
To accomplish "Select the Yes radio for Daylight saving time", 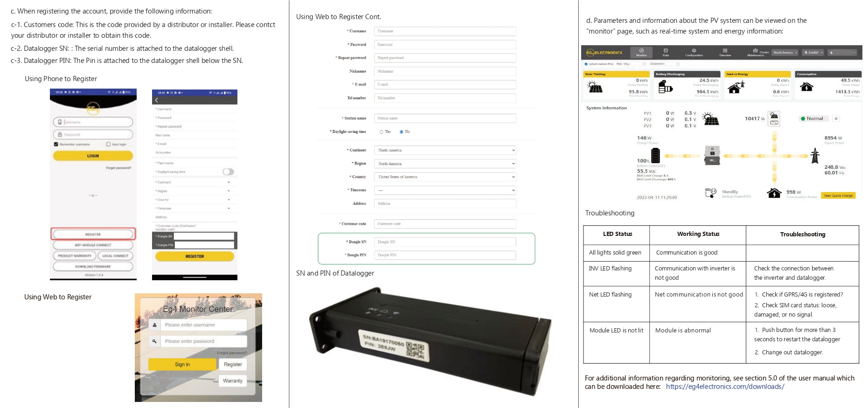I will pos(381,132).
